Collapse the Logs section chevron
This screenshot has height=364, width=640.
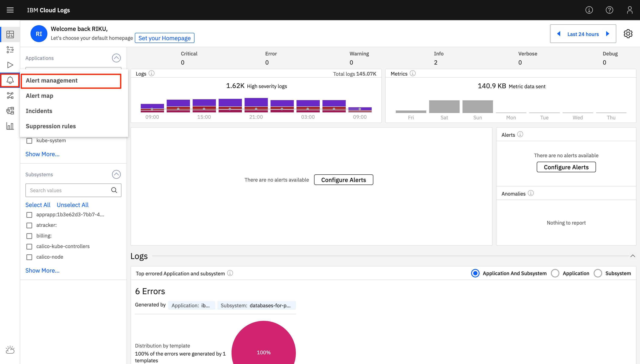[x=633, y=256]
